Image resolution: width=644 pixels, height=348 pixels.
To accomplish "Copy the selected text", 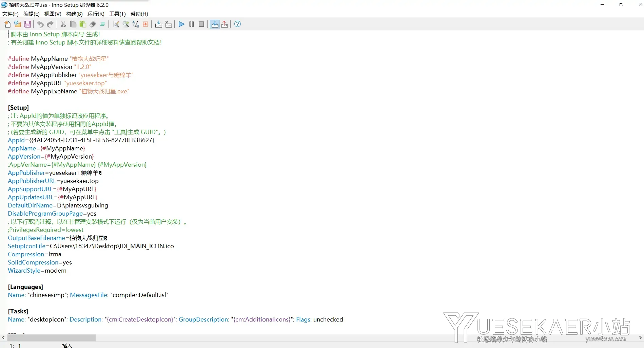I will [x=73, y=24].
